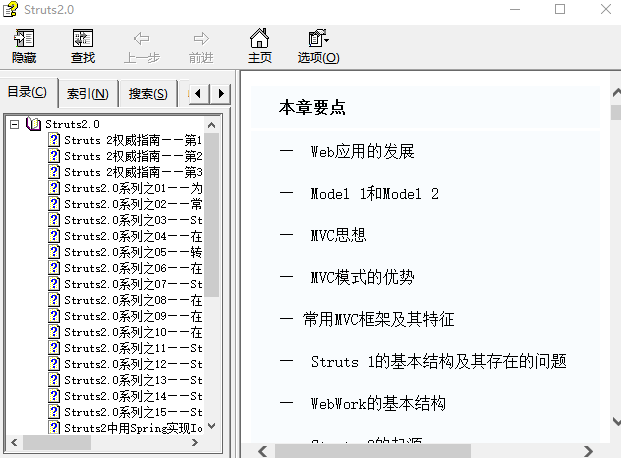
Task: Click the 隐藏 (Hide) toolbar icon
Action: tap(23, 39)
